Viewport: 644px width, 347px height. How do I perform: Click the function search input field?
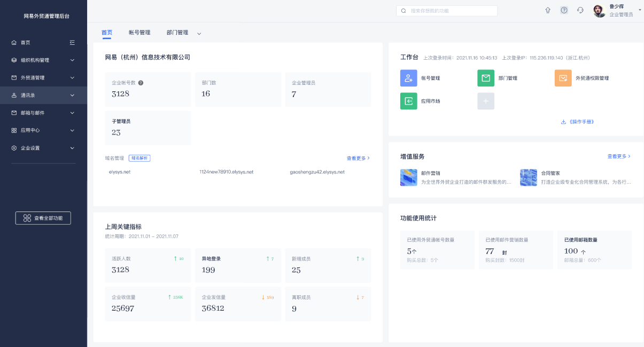452,11
